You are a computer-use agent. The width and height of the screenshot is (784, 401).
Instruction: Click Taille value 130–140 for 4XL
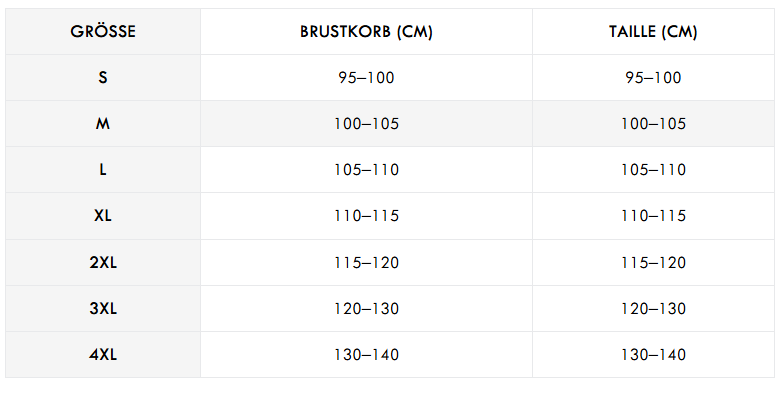point(653,354)
